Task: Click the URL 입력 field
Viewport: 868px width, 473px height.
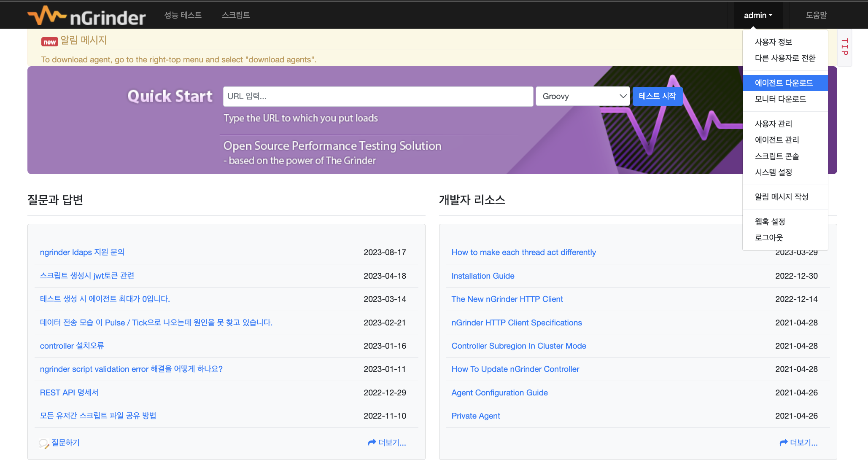Action: coord(378,96)
